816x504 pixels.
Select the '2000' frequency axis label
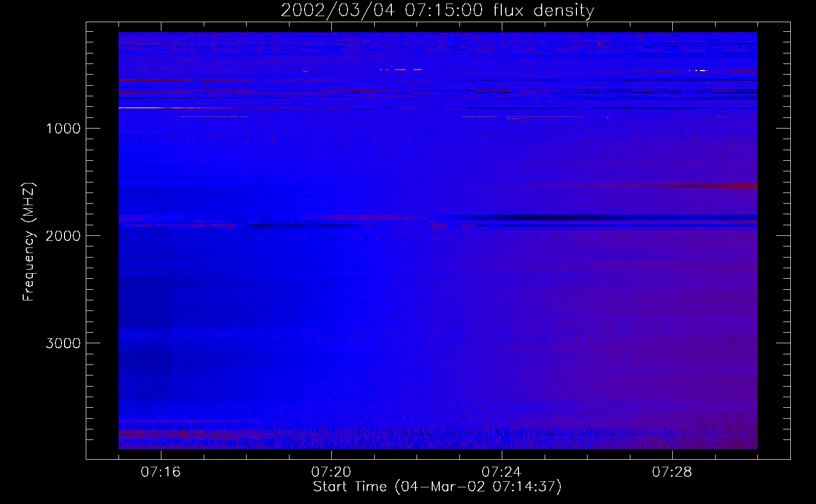63,236
